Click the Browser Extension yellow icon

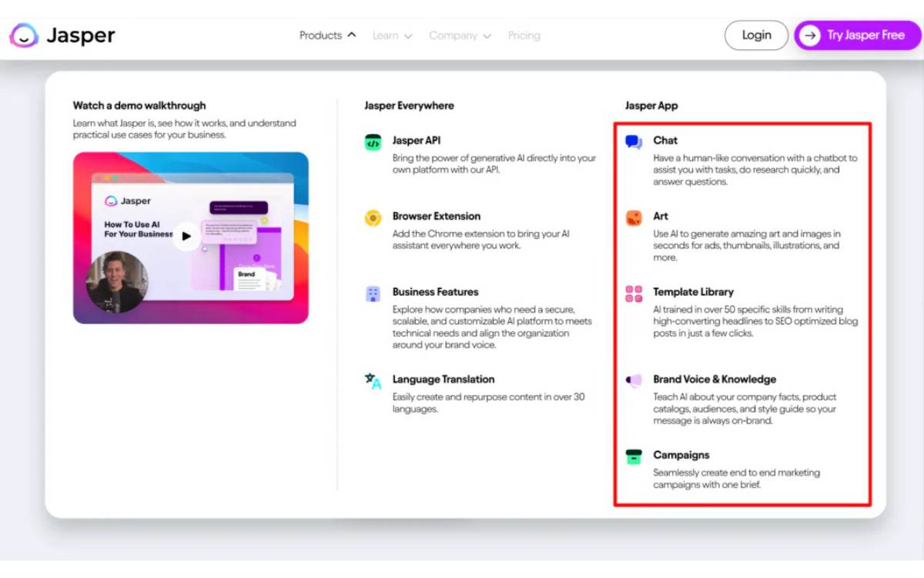373,218
